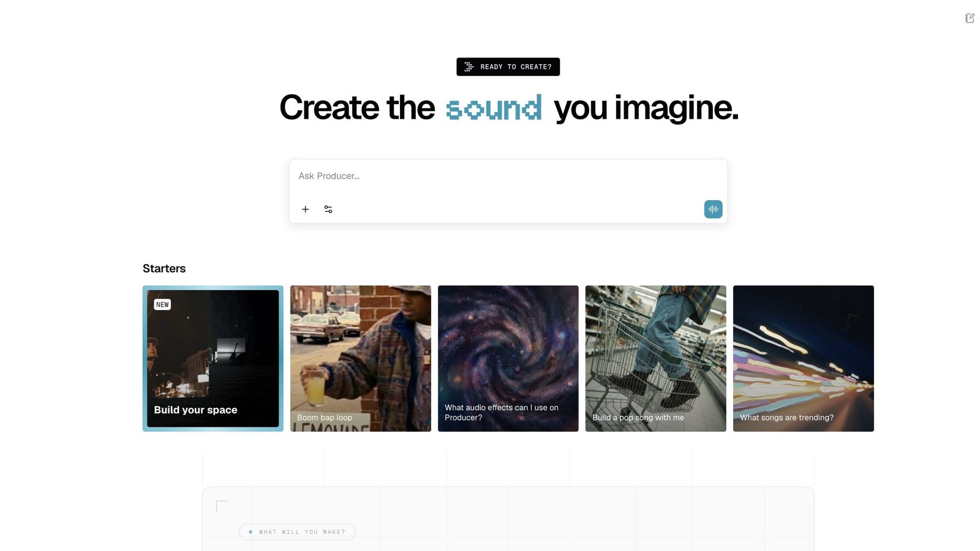The height and width of the screenshot is (551, 980).
Task: Click the Starters section heading
Action: (164, 269)
